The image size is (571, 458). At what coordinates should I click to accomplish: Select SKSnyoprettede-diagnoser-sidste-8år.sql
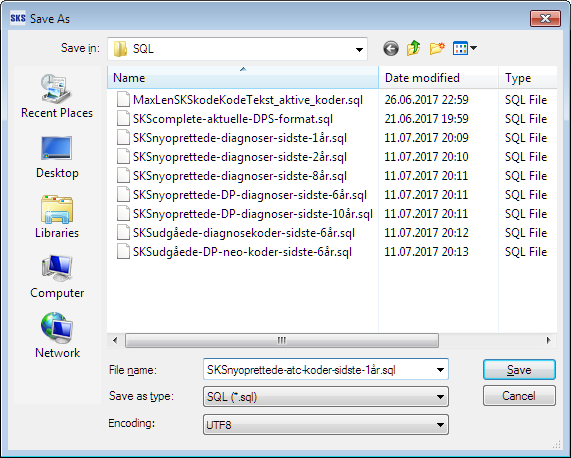pos(240,176)
